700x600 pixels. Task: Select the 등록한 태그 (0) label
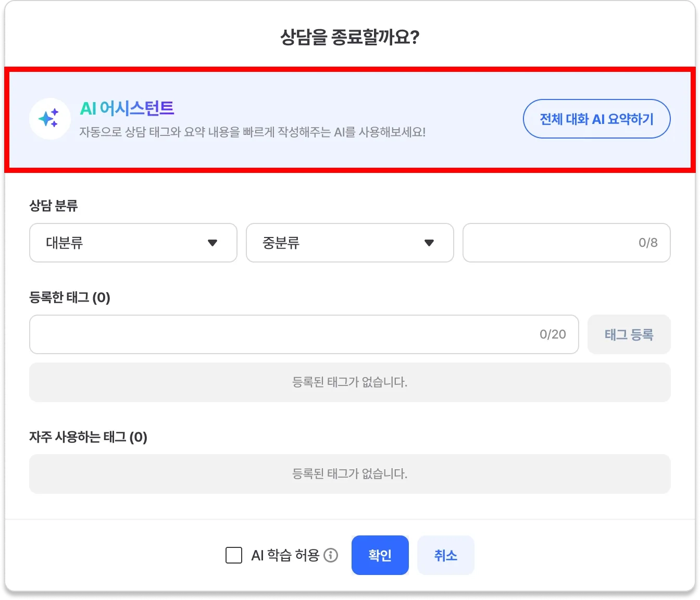point(70,297)
